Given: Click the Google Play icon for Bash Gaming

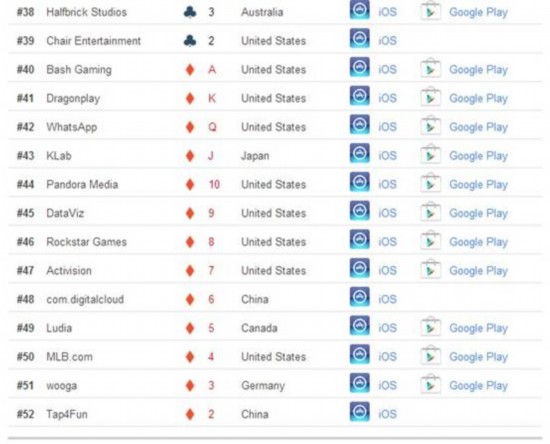Looking at the screenshot, I should pos(430,69).
